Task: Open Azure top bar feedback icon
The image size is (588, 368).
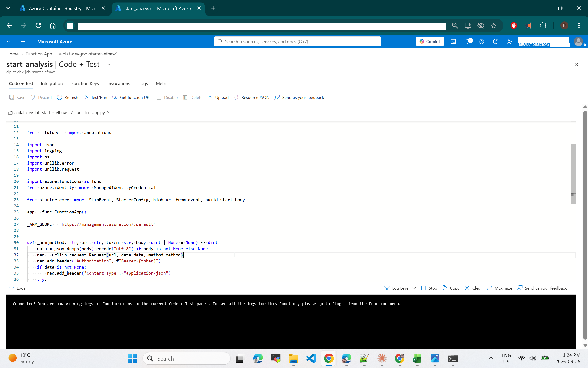Action: 509,42
